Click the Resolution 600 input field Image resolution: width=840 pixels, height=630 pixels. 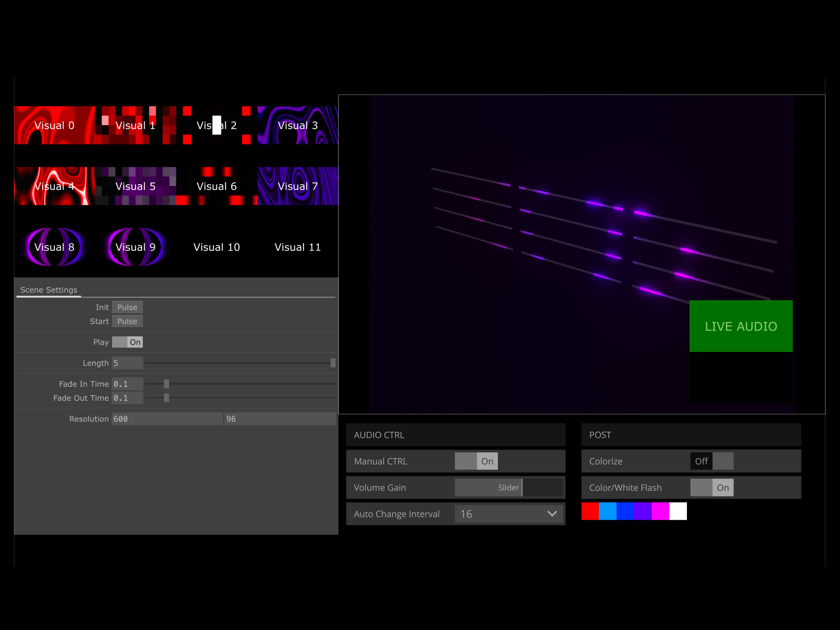point(167,419)
